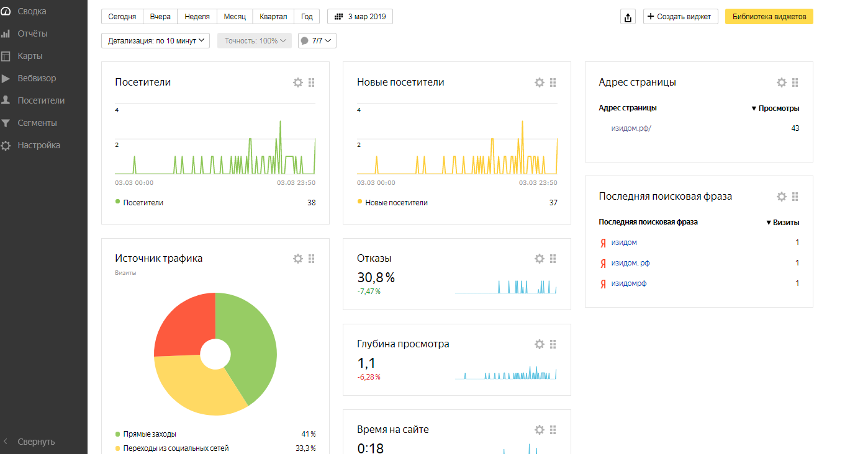Select the Неделя period tab

tap(197, 17)
